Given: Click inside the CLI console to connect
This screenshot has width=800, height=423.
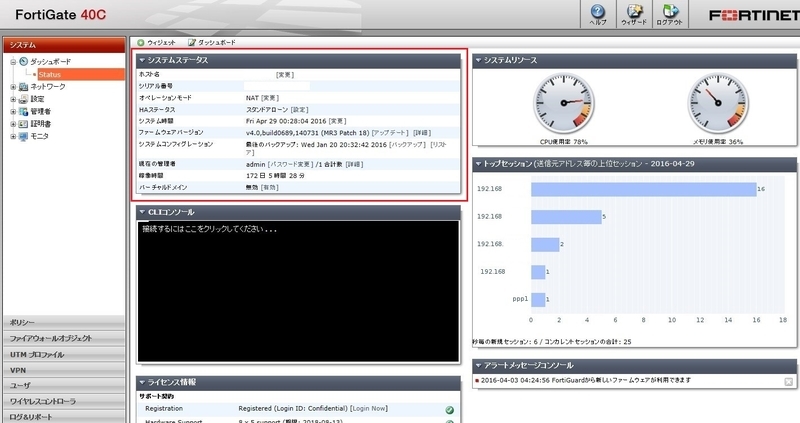Looking at the screenshot, I should 298,291.
